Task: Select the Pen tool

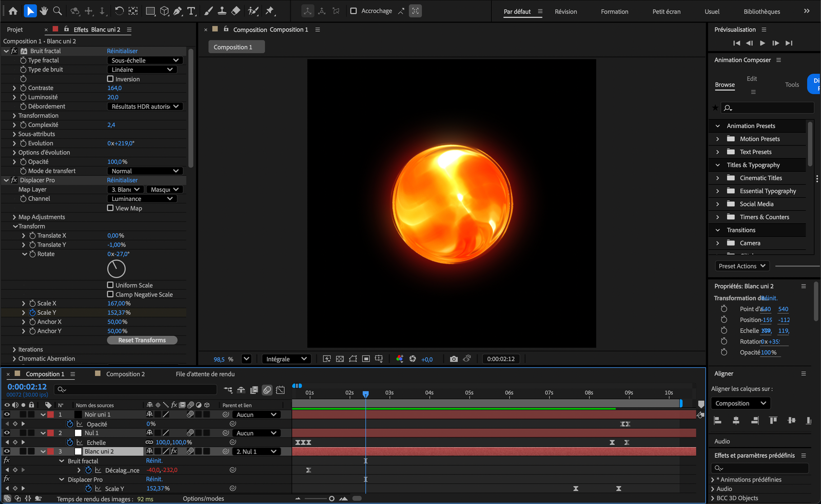Action: coord(179,11)
